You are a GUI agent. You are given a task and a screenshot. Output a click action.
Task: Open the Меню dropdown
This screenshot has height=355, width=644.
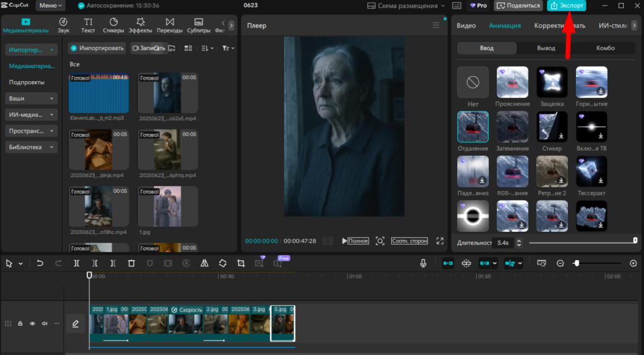50,6
